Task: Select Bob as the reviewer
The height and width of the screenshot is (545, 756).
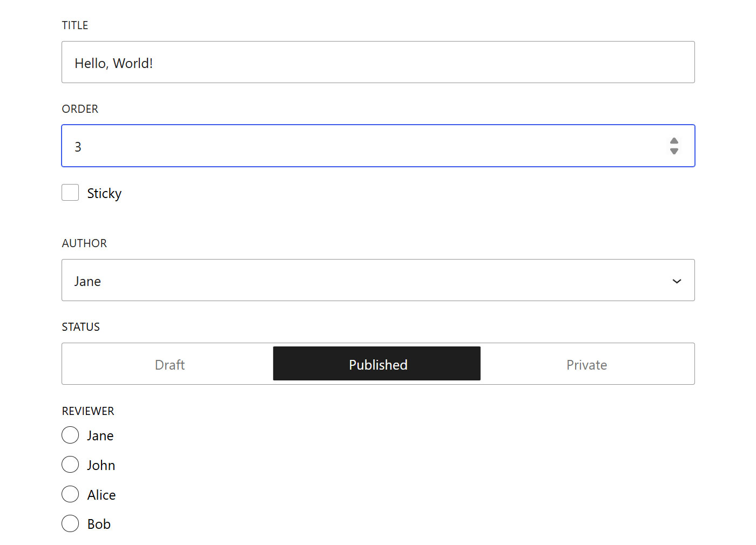Action: 70,523
